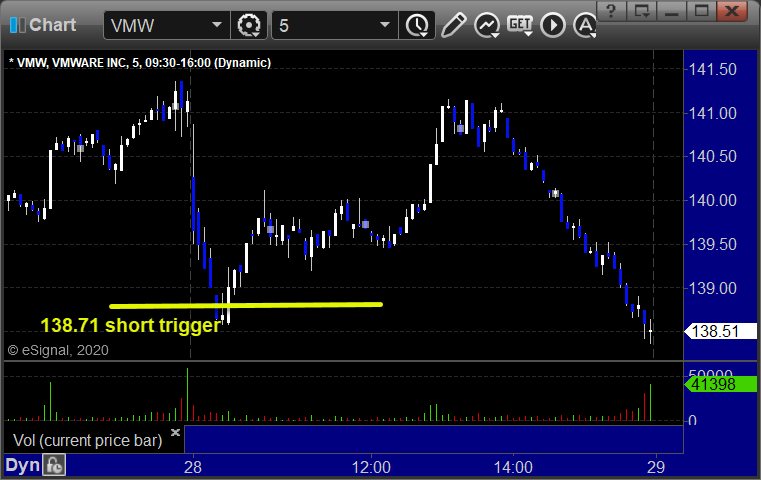
Task: Click the pop-out window icon
Action: [x=641, y=11]
